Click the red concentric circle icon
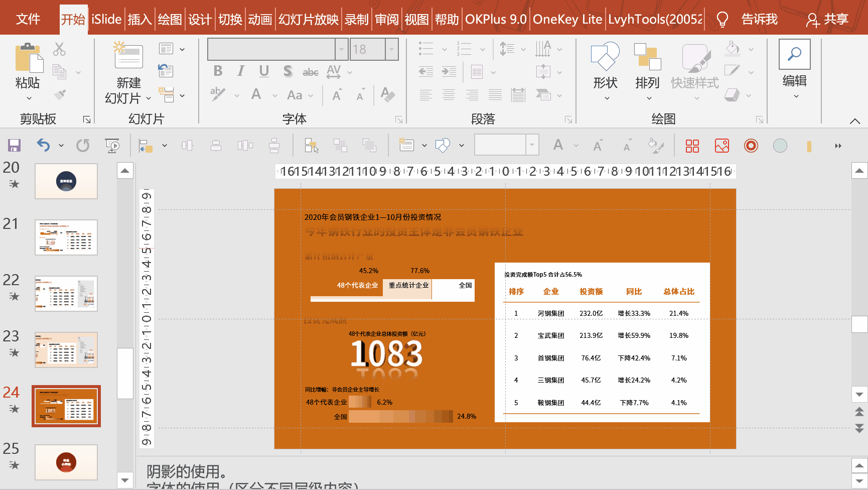The width and height of the screenshot is (868, 490). click(751, 146)
